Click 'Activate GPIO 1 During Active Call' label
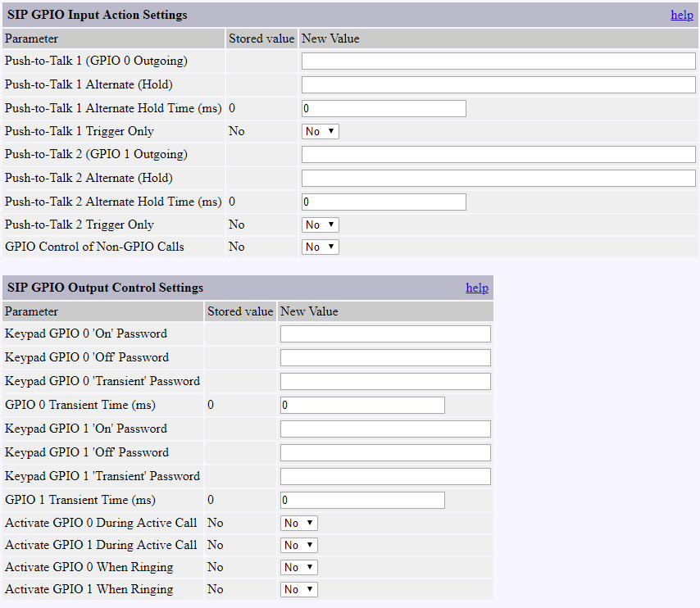Viewport: 700px width, 608px height. (101, 545)
